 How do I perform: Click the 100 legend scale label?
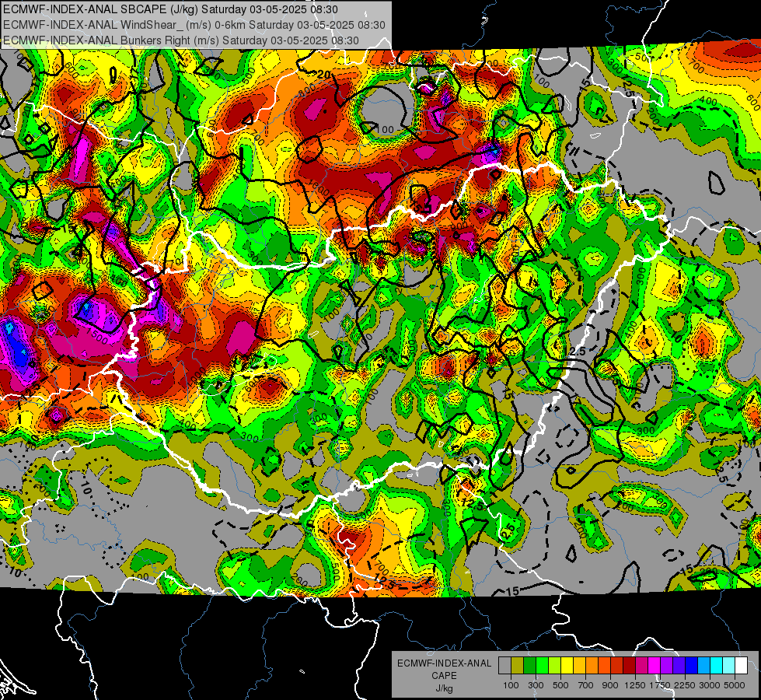point(511,685)
